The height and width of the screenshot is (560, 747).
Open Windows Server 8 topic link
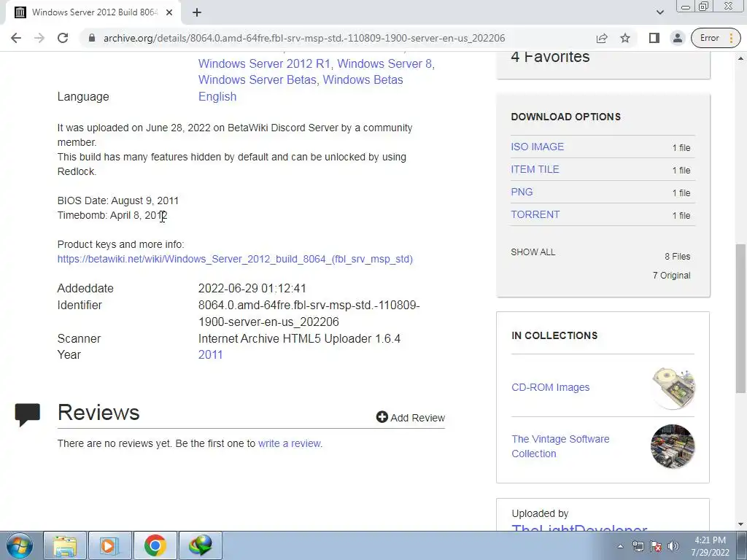(384, 63)
